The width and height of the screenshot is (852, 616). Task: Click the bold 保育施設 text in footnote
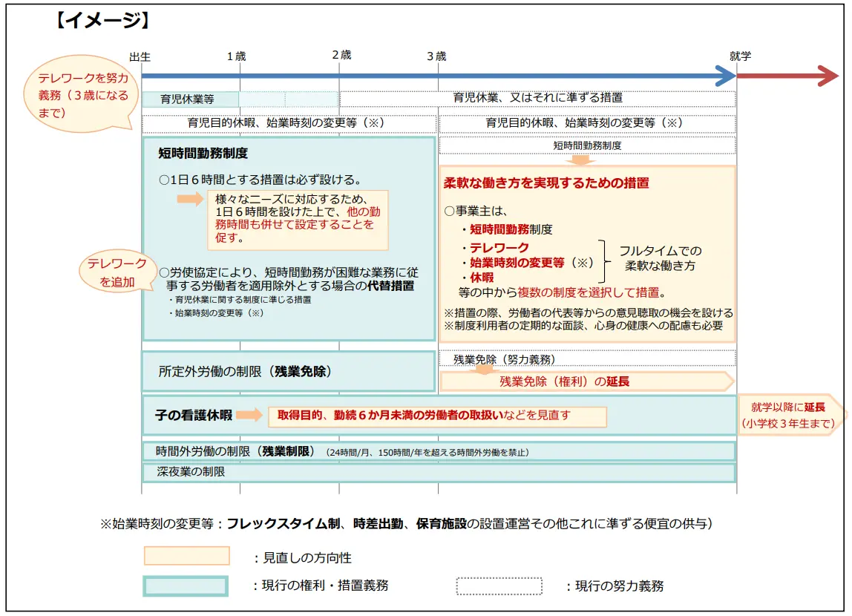(441, 524)
